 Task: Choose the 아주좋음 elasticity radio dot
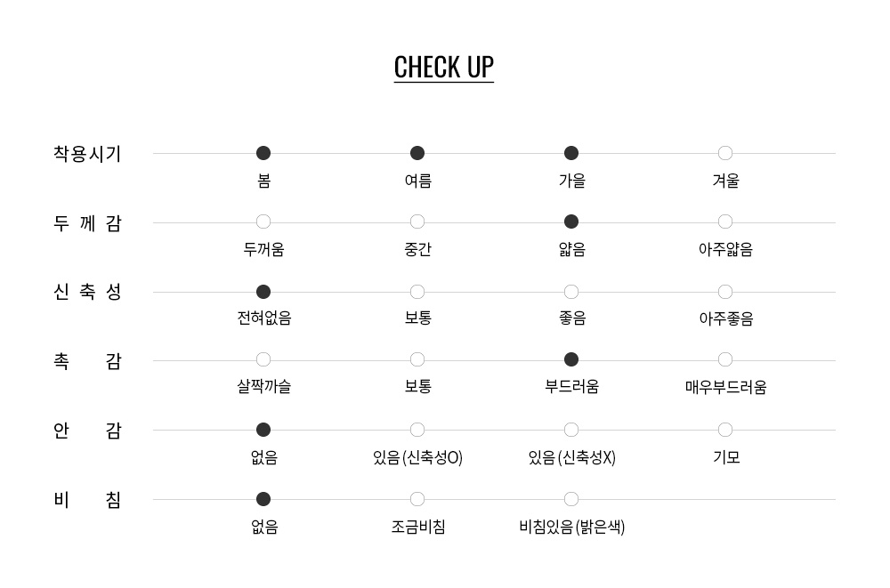click(725, 292)
